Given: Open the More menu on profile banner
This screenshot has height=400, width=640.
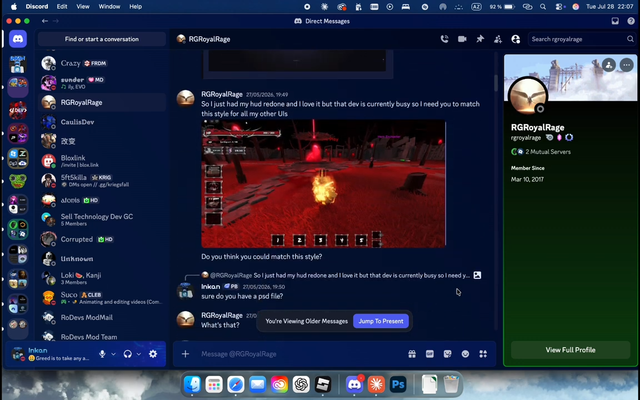Looking at the screenshot, I should [626, 65].
